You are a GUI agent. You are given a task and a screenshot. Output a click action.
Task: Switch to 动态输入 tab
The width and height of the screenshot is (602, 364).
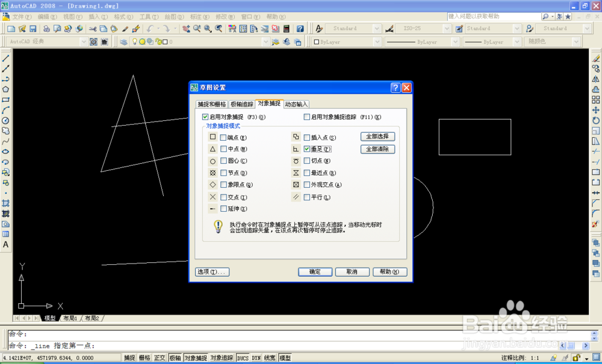pos(296,104)
